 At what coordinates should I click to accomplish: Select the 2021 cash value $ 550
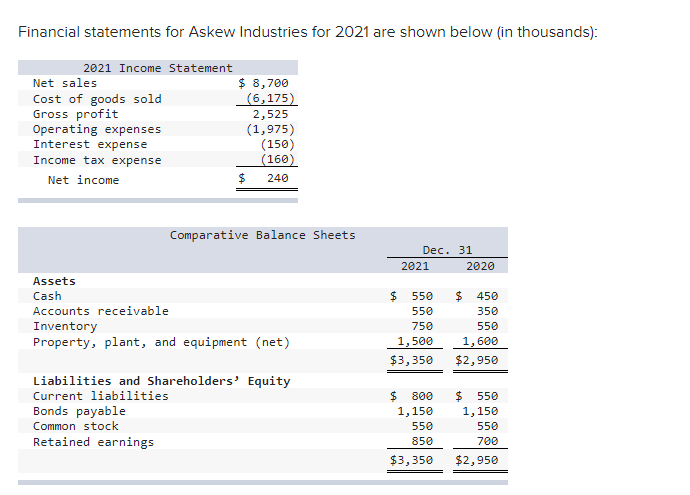click(x=411, y=296)
